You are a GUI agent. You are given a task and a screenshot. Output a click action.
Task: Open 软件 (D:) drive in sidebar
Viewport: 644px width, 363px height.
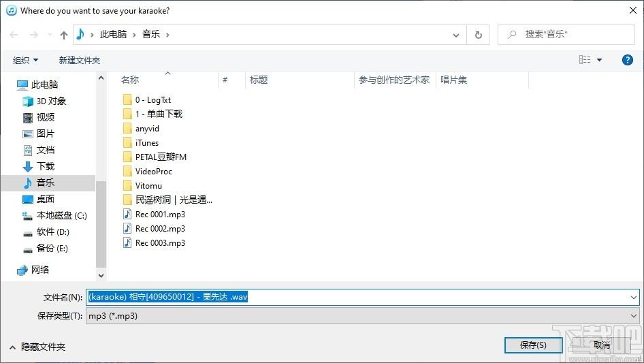(x=46, y=232)
